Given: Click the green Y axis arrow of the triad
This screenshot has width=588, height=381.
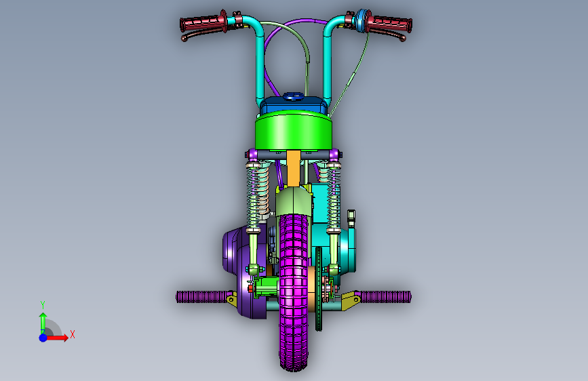Looking at the screenshot, I should click(x=43, y=322).
